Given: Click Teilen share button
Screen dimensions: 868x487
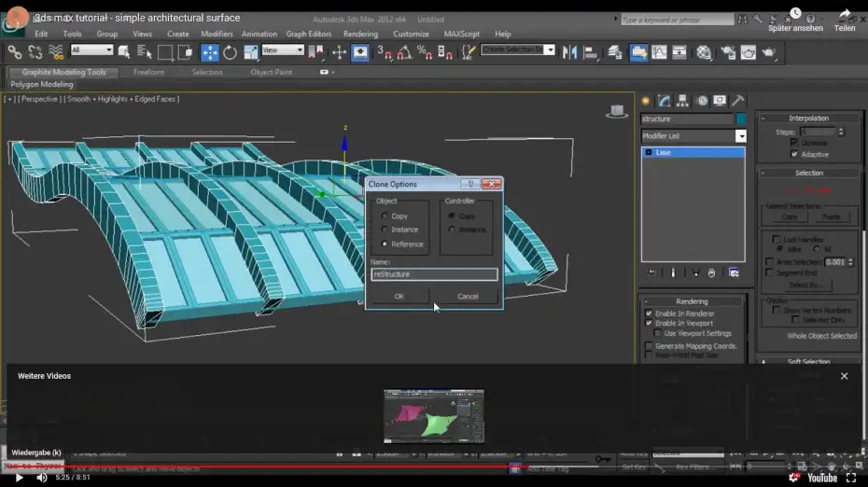Looking at the screenshot, I should 844,21.
